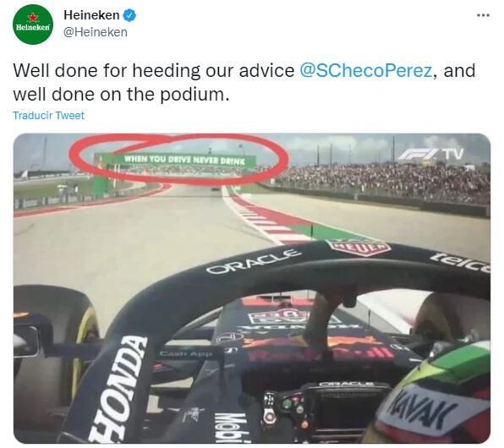Click the Kavak logo on the helmet
This screenshot has width=504, height=448.
pyautogui.click(x=422, y=410)
